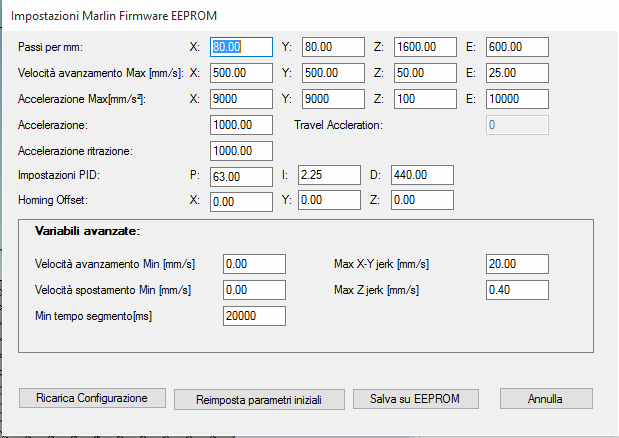
Task: Click the Ricarica Configurazione button
Action: coord(92,398)
